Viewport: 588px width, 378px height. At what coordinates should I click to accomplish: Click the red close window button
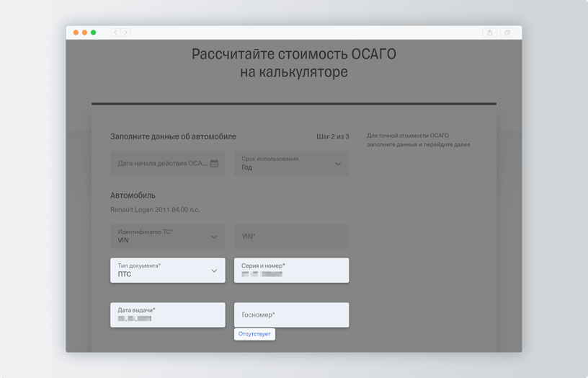pyautogui.click(x=76, y=32)
